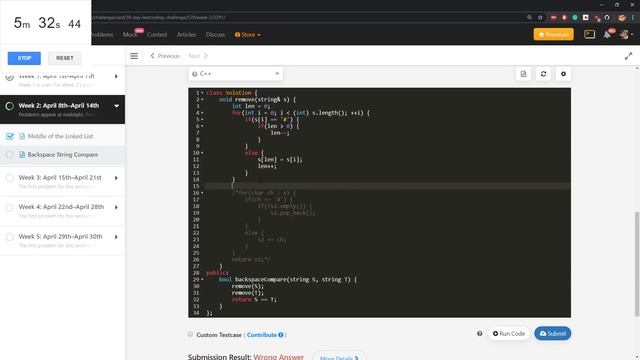Screen dimensions: 640x360
Task: Fold the commented block at line 16
Action: (x=202, y=193)
